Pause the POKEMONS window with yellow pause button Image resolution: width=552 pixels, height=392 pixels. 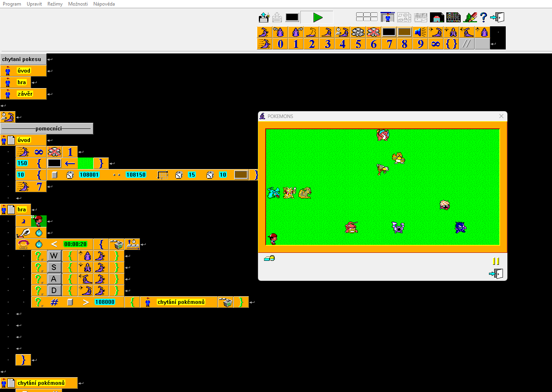(x=496, y=261)
